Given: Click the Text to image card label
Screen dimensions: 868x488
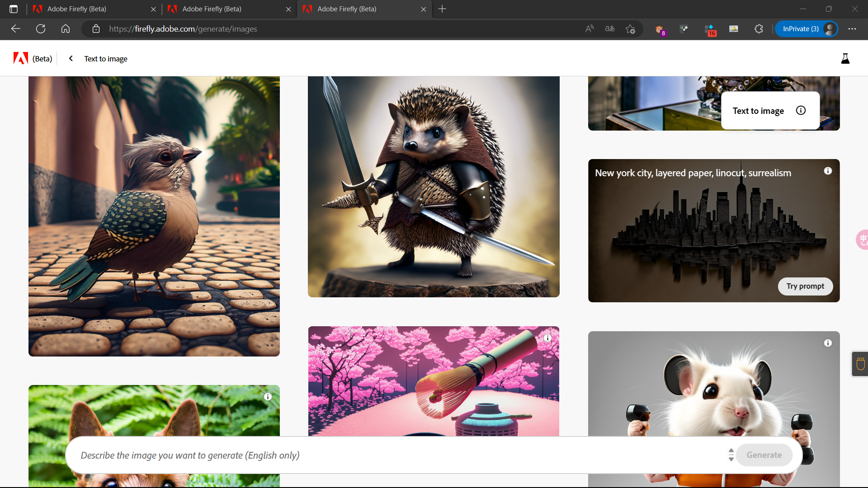Looking at the screenshot, I should [758, 111].
